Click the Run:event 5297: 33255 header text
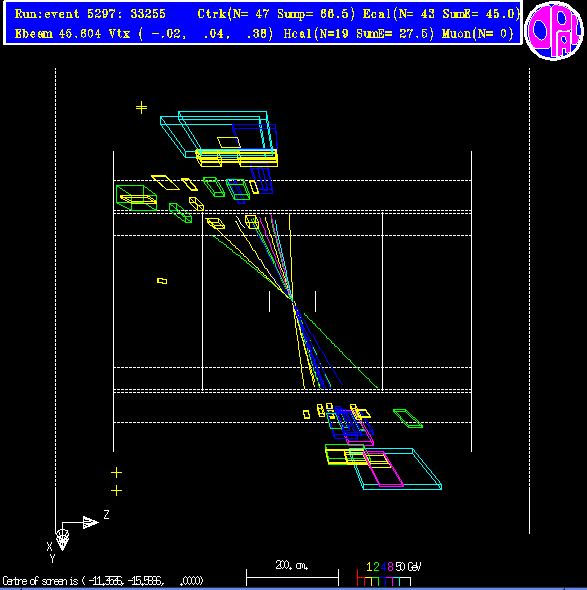The image size is (587, 590). pos(90,14)
